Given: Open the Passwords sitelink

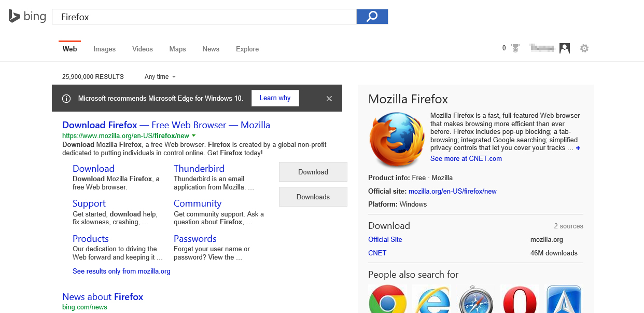Looking at the screenshot, I should click(x=195, y=239).
